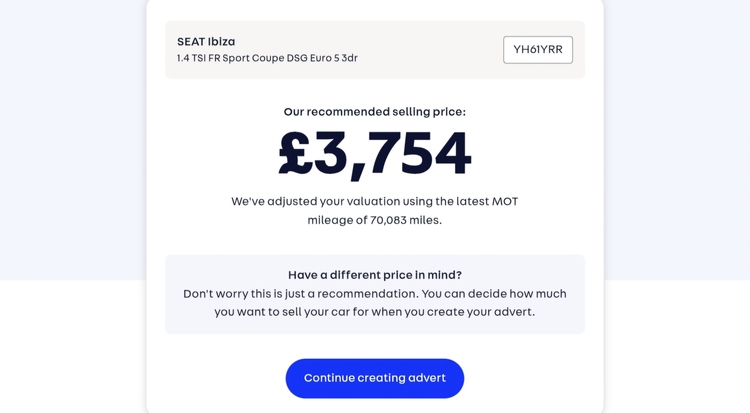This screenshot has width=750, height=413.
Task: Click the 'Have a different price in mind?' heading
Action: click(x=375, y=275)
